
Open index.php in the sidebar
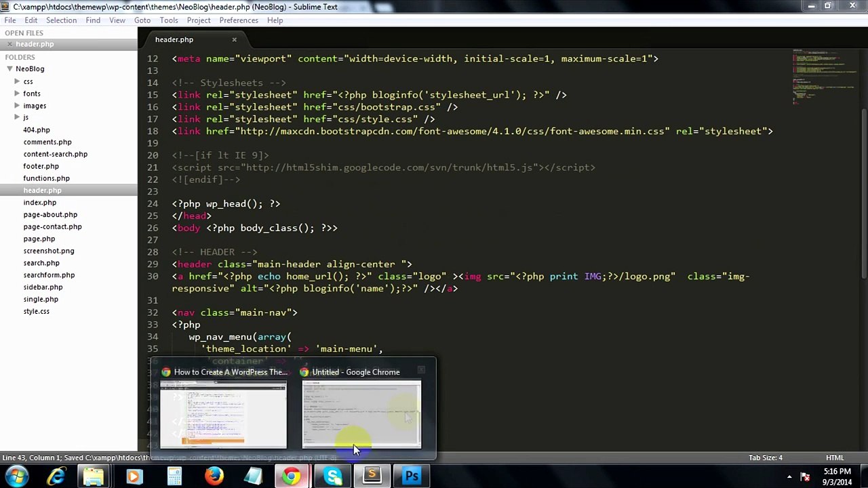(x=40, y=203)
